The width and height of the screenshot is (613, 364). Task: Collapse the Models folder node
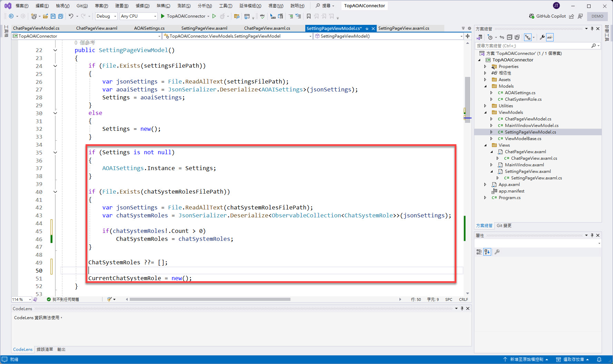[x=485, y=86]
